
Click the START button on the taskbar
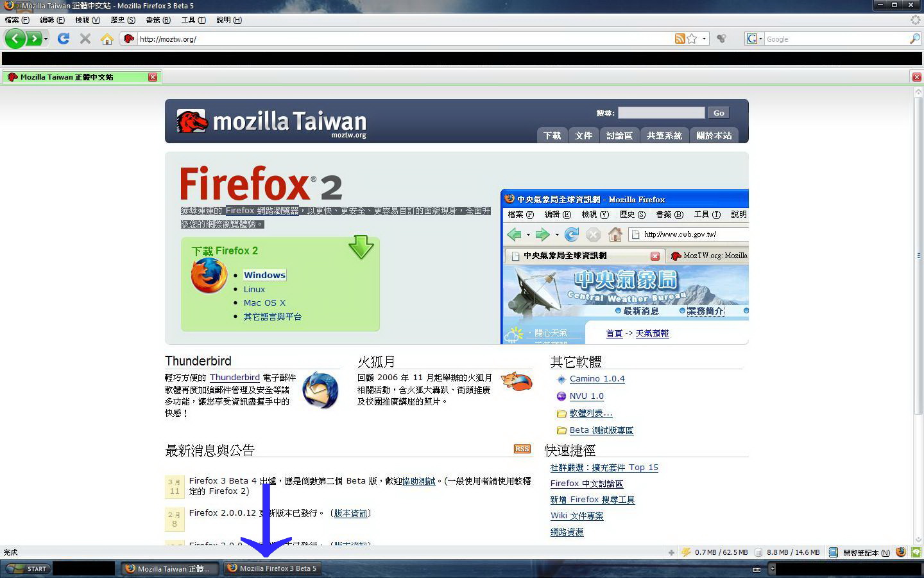[27, 568]
